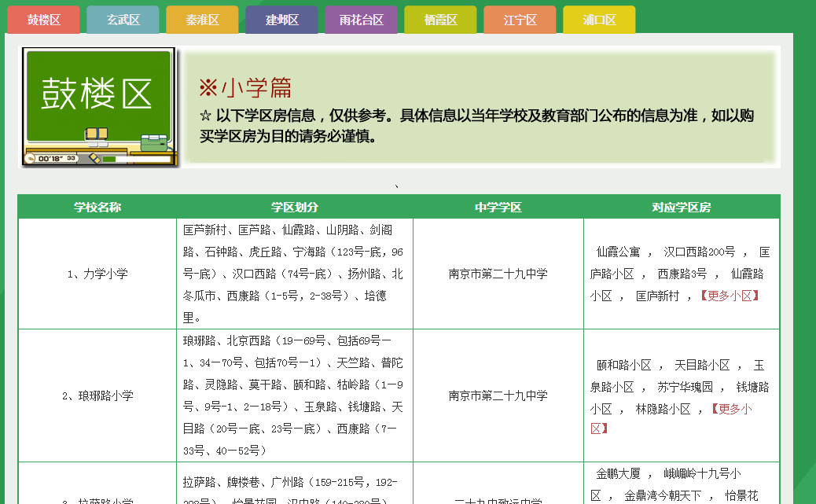The image size is (816, 504).
Task: Click the 力学小学 school name cell
Action: click(x=97, y=274)
